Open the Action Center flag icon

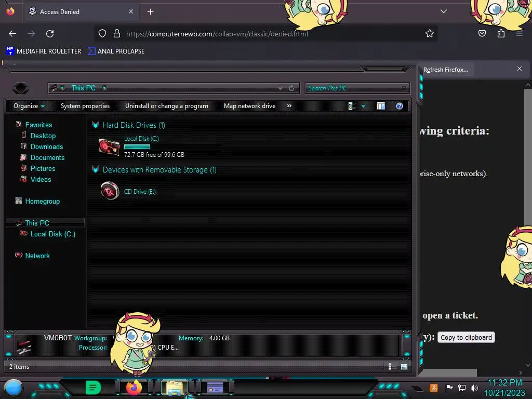point(449,388)
